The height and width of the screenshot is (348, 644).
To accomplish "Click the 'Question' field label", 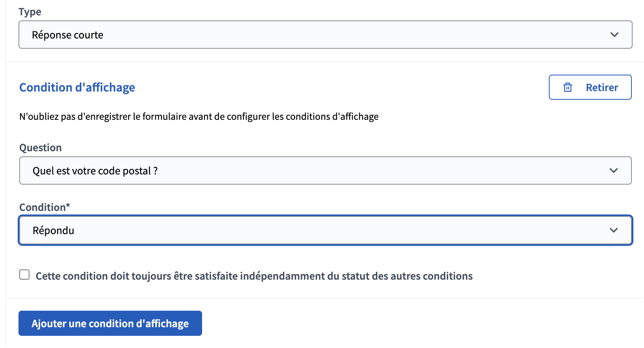I will (40, 148).
